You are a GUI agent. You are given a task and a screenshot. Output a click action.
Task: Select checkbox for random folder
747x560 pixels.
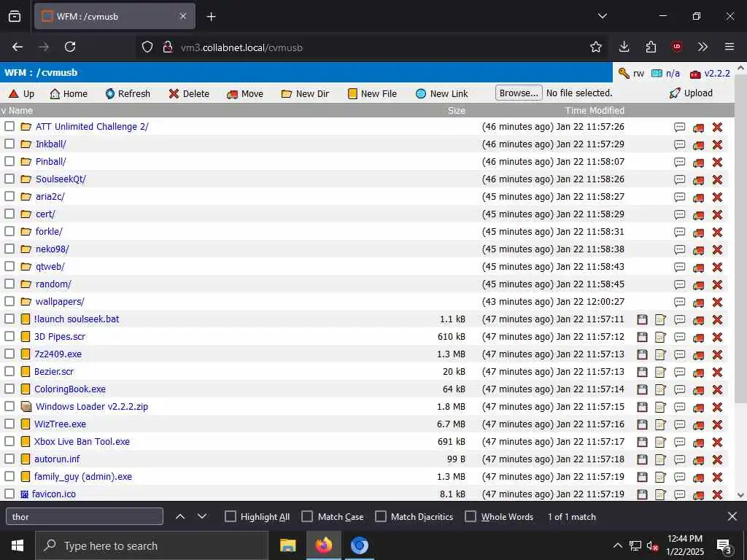9,284
